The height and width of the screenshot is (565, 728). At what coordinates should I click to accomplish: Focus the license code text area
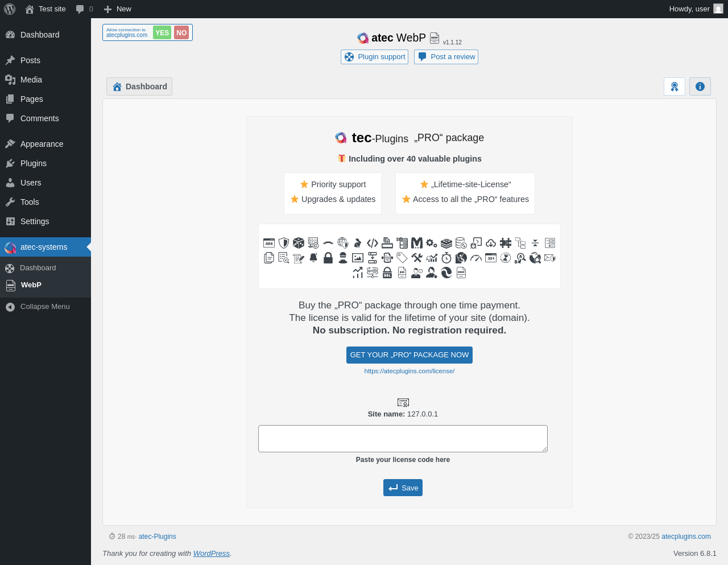403,439
